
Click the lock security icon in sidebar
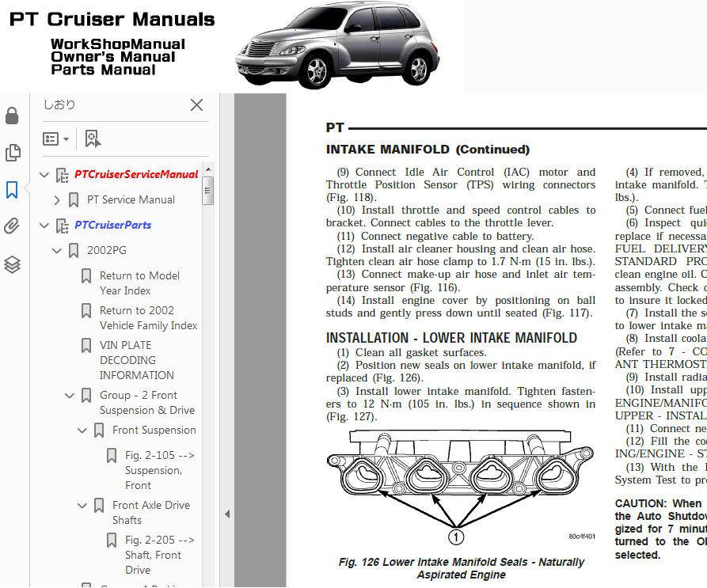(12, 116)
